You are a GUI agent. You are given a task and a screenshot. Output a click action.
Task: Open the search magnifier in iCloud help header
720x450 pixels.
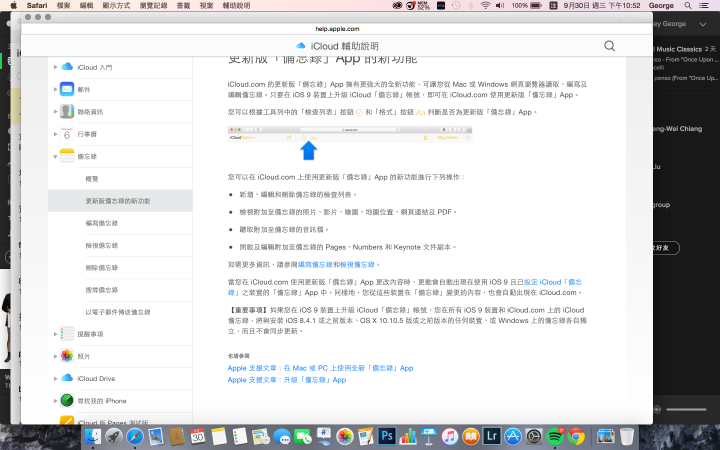609,45
